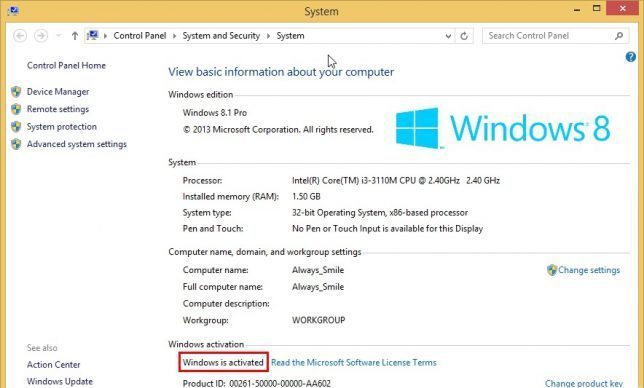This screenshot has width=644, height=388.
Task: Select Control Panel in the breadcrumb path
Action: pyautogui.click(x=140, y=36)
